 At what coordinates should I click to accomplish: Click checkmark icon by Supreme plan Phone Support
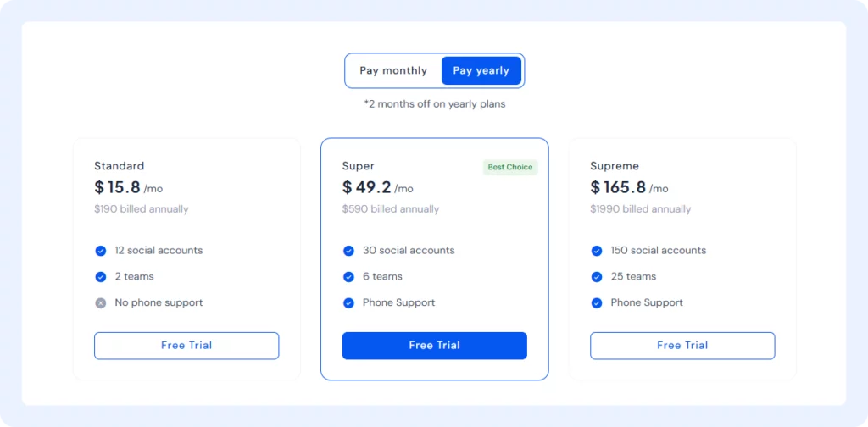[597, 303]
